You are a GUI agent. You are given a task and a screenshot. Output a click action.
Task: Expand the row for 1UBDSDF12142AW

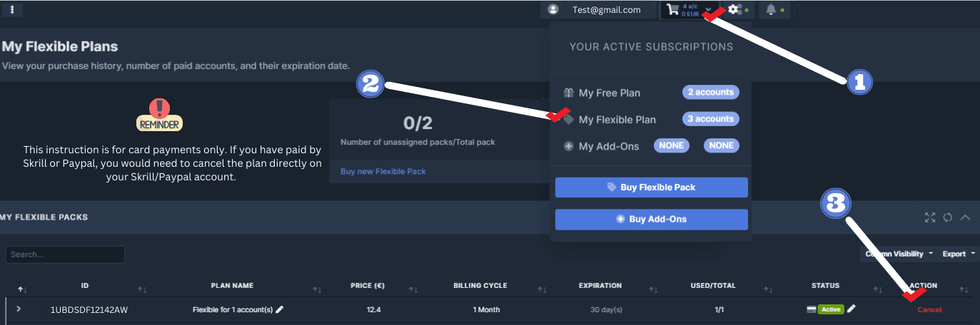click(x=19, y=309)
